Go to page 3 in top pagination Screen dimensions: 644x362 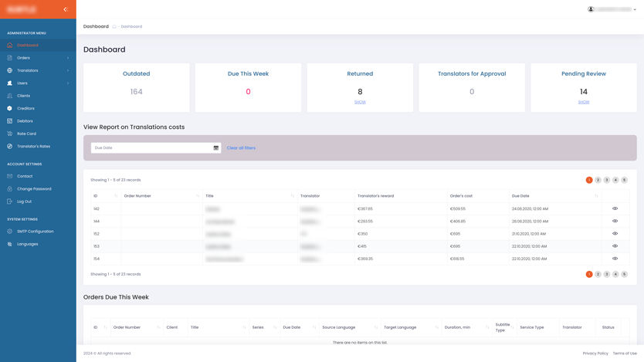click(607, 180)
